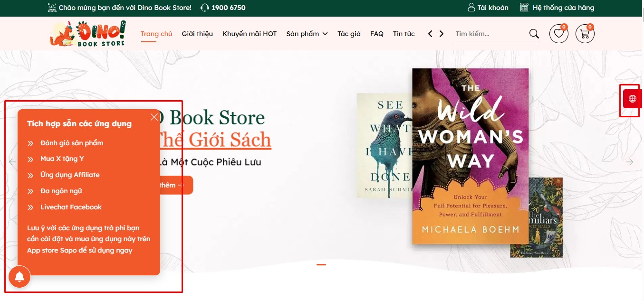
Task: Open the wishlist heart icon
Action: tap(559, 34)
